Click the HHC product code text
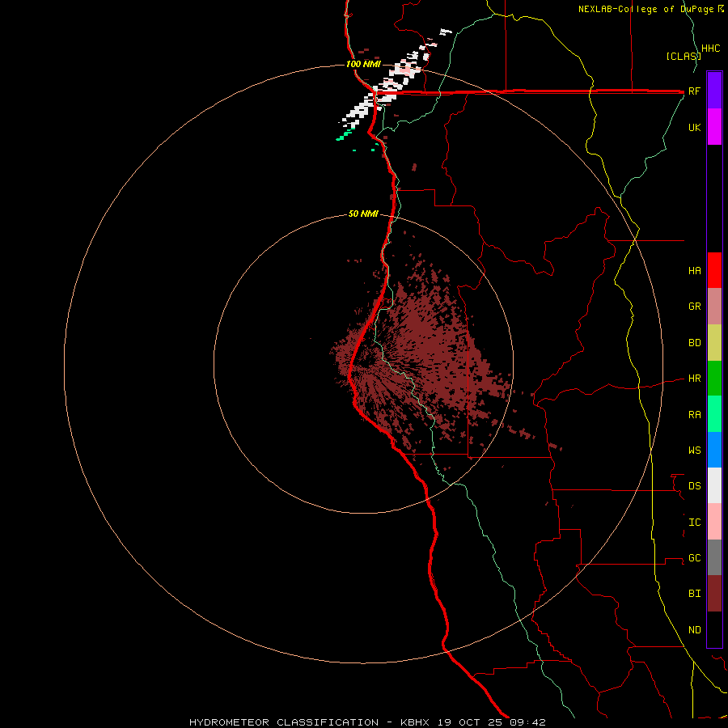This screenshot has width=728, height=728. tap(711, 49)
